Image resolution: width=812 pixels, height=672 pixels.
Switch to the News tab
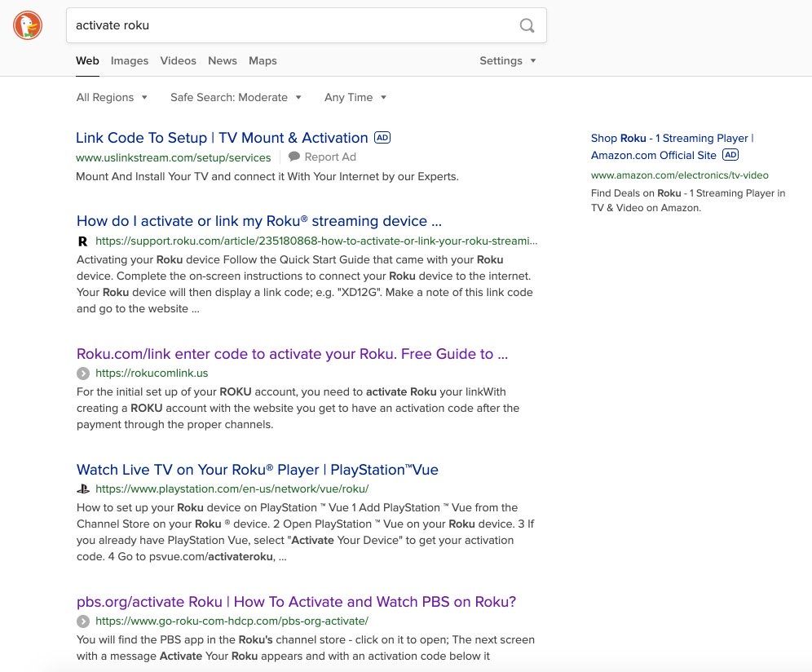223,60
